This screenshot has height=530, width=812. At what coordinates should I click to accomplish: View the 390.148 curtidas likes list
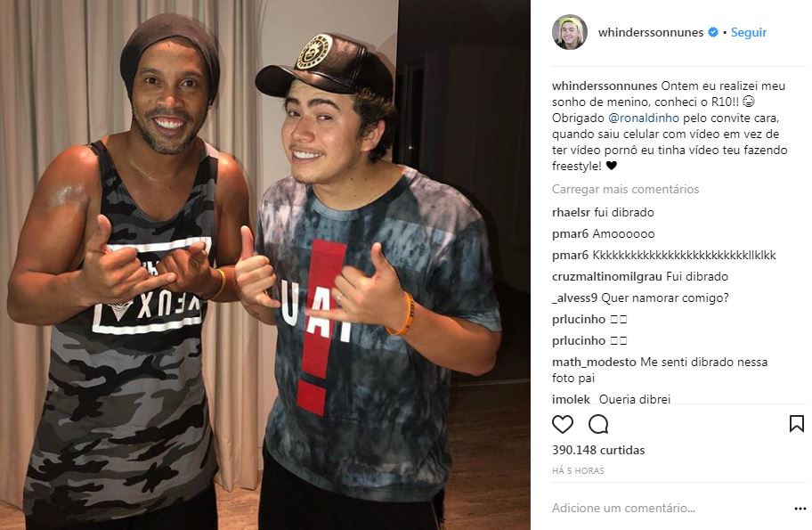coord(598,450)
